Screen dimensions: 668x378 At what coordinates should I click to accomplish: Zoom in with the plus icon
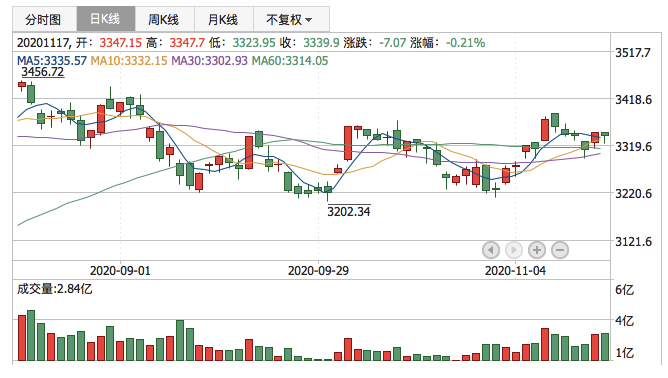click(x=537, y=250)
